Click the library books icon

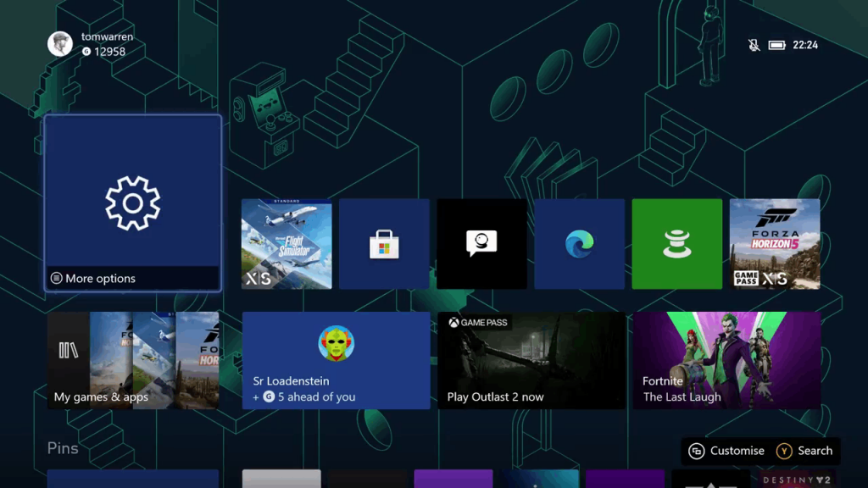point(69,350)
